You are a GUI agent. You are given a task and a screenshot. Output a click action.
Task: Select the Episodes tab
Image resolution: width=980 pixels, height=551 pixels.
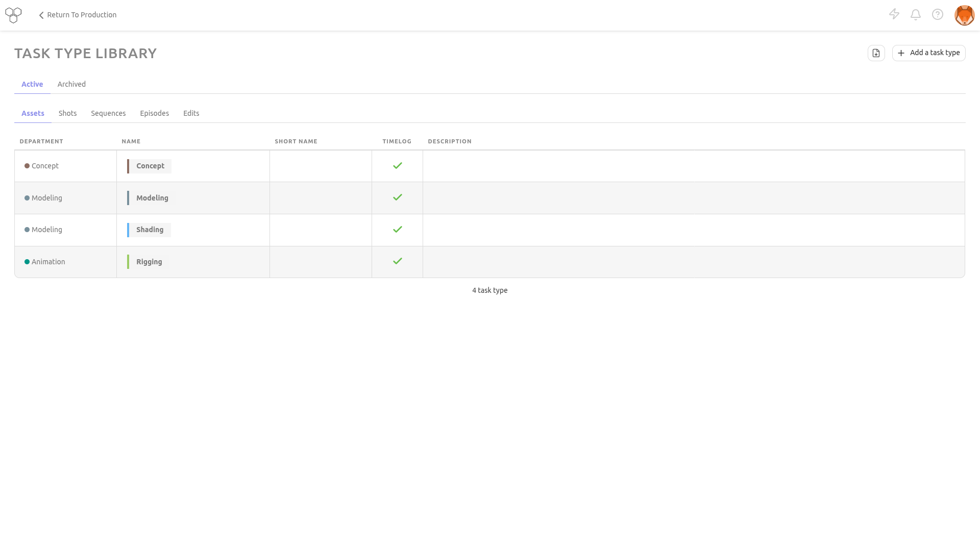pyautogui.click(x=154, y=113)
